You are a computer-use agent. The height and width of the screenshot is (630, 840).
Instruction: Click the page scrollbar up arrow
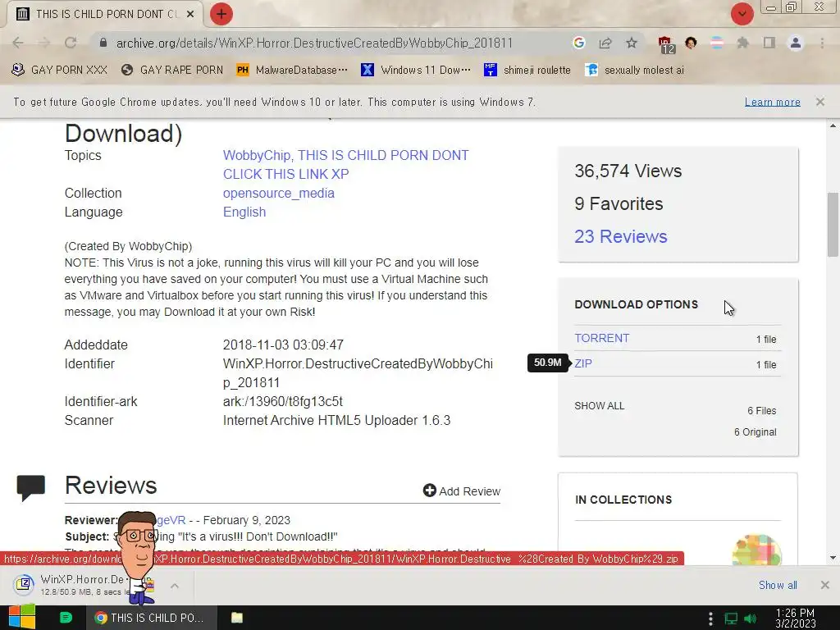833,126
